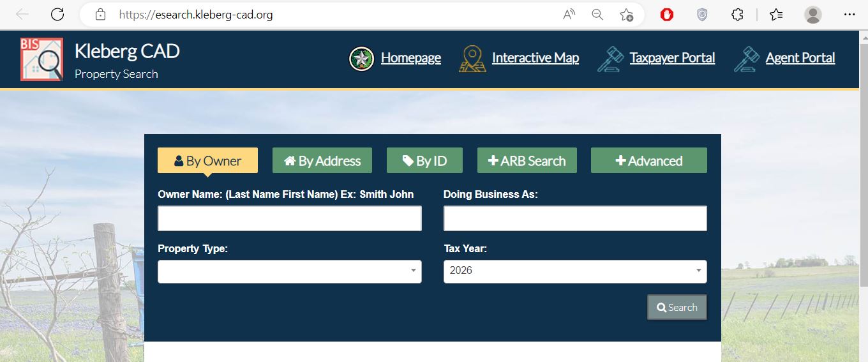
Task: Switch to the By ID search tab
Action: (424, 161)
